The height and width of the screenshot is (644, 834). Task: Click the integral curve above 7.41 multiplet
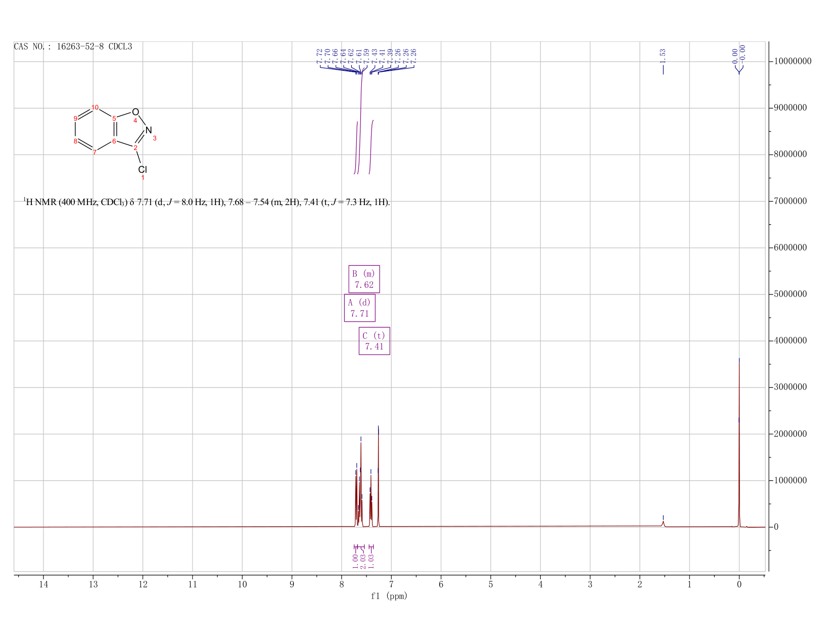click(x=371, y=146)
